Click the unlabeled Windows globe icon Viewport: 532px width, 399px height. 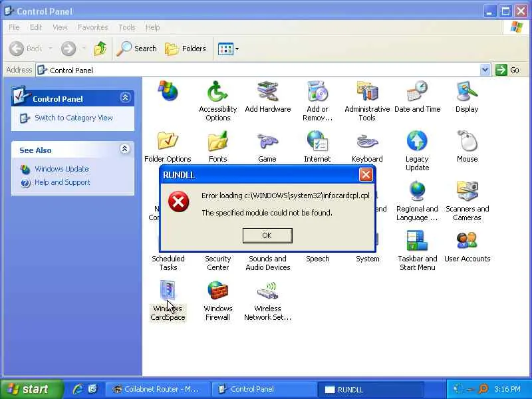pos(168,90)
